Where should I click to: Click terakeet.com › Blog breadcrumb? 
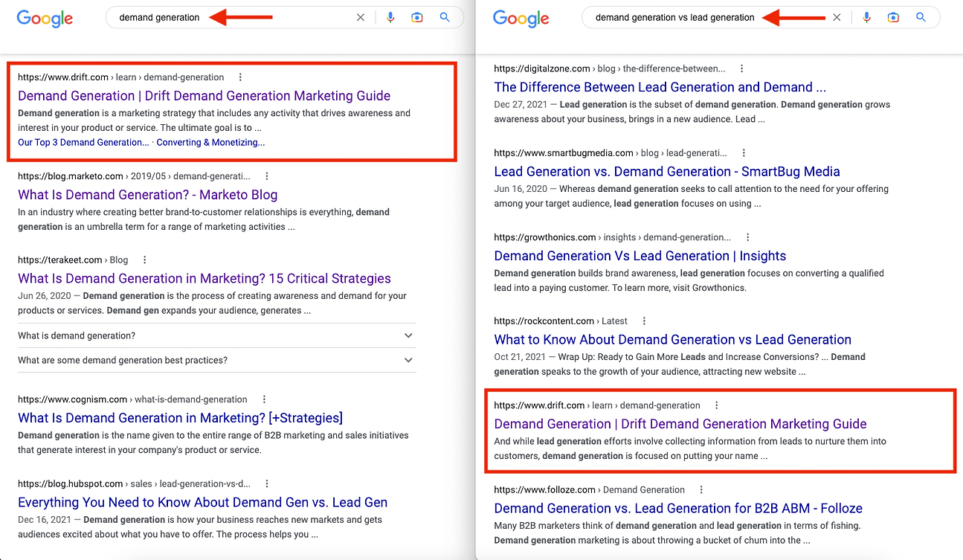[x=73, y=260]
